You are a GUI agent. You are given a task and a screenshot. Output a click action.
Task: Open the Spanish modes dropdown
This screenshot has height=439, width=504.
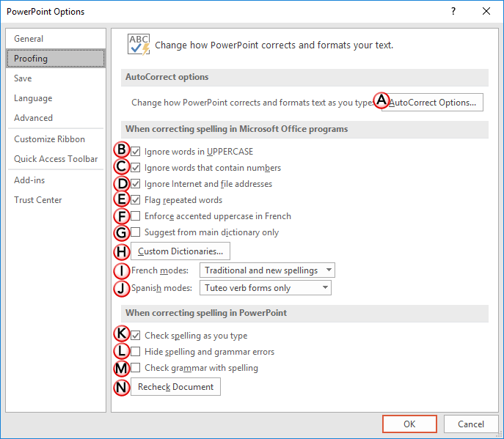(x=265, y=288)
